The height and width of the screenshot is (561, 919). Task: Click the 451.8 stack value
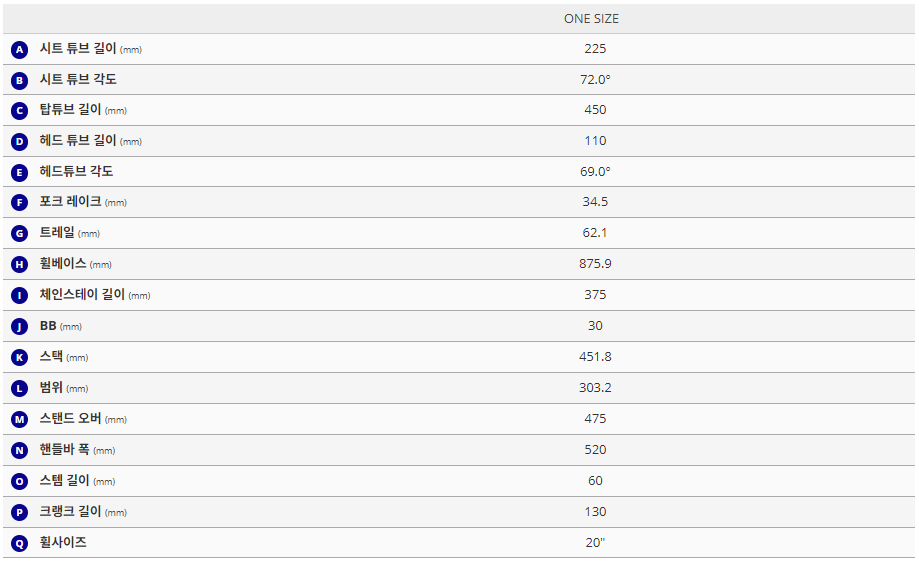pyautogui.click(x=595, y=357)
